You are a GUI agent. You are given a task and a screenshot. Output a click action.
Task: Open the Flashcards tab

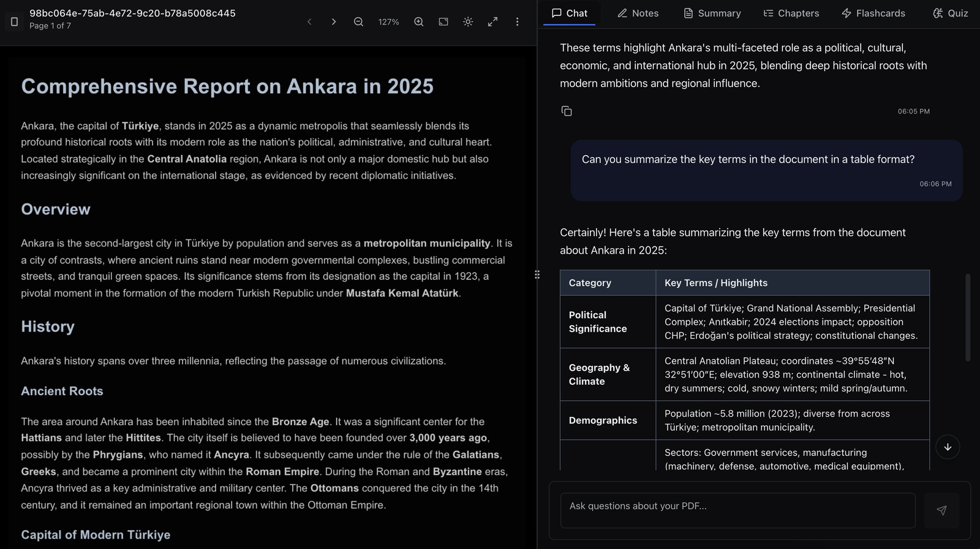point(873,13)
